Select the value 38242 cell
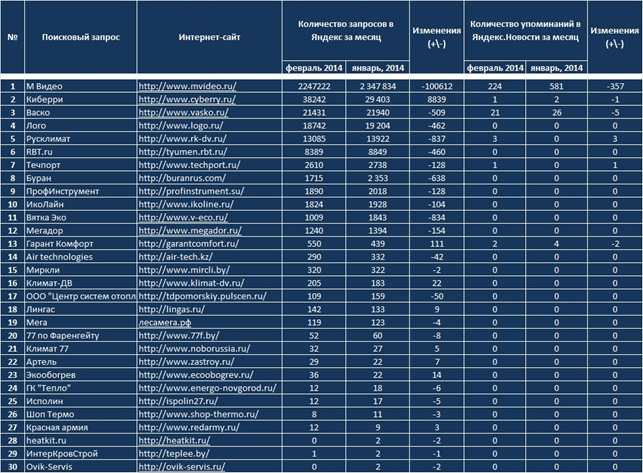 point(314,99)
